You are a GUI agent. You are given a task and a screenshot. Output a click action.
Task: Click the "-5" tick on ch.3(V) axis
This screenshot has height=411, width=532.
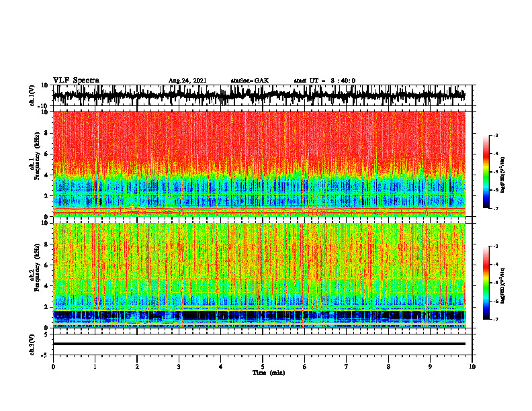point(45,355)
